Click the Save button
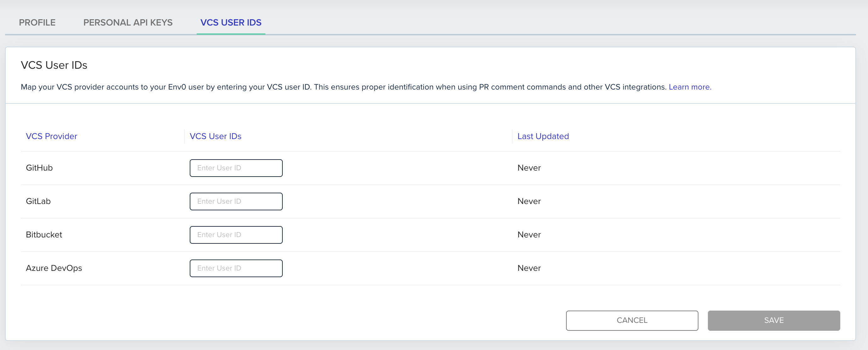The height and width of the screenshot is (350, 868). click(x=773, y=320)
